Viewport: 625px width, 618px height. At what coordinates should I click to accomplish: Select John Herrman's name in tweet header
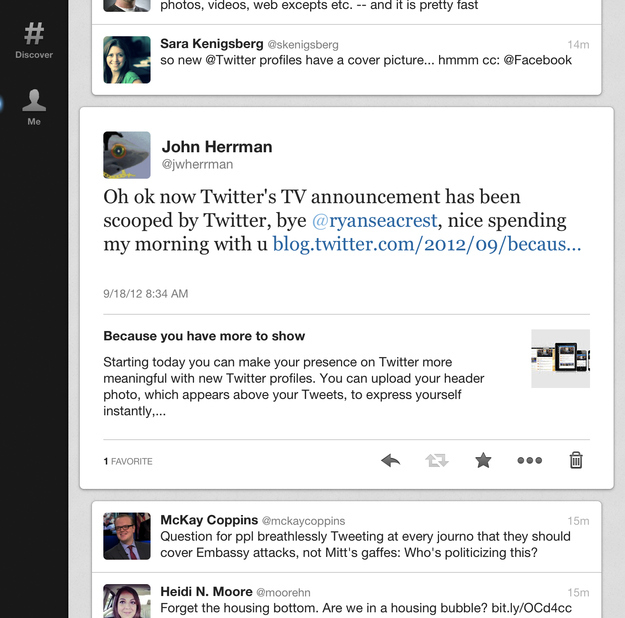point(217,147)
